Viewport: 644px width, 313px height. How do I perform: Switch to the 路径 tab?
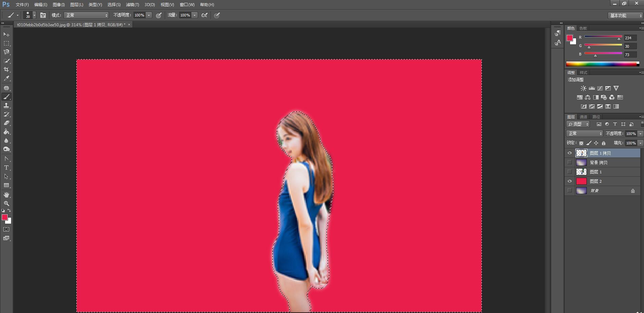coord(596,117)
